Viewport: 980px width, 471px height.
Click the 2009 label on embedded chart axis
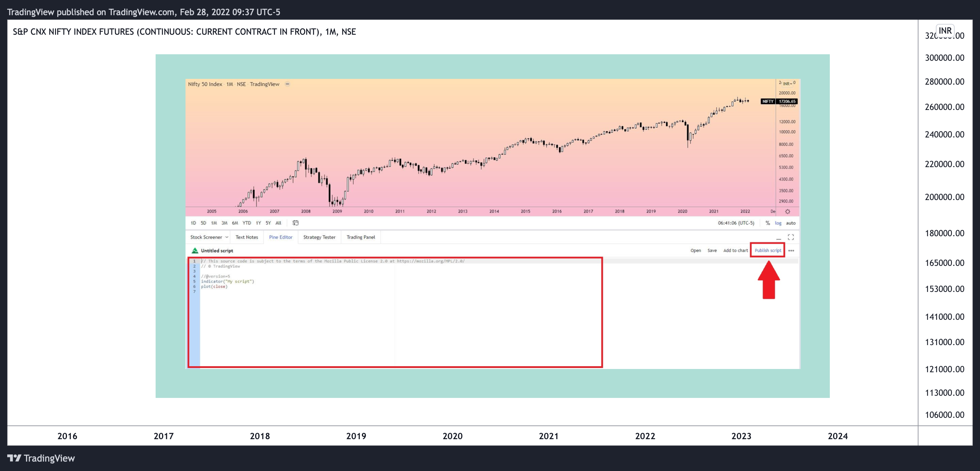click(x=337, y=211)
